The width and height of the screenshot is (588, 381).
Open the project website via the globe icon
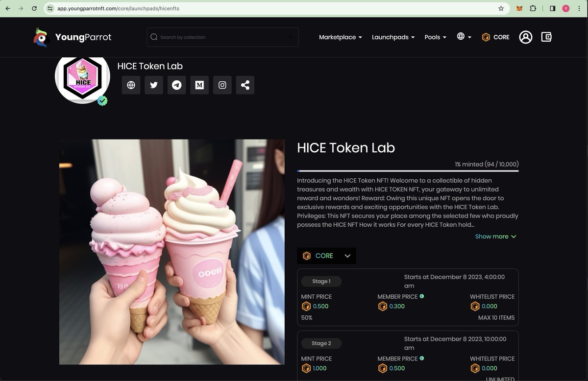coord(130,85)
